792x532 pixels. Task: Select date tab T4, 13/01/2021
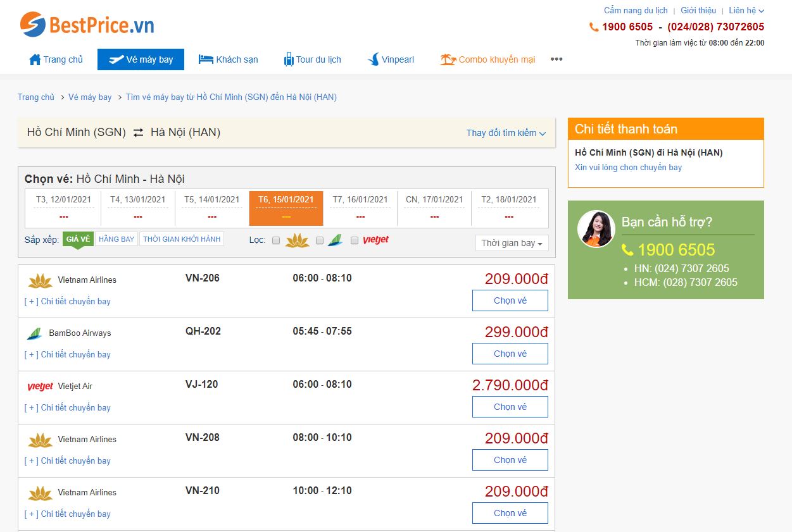click(137, 208)
